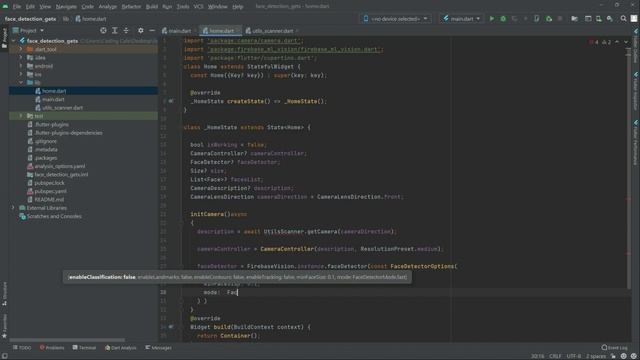Click the editor vertical scrollbar
Image resolution: width=640 pixels, height=360 pixels.
click(x=629, y=167)
